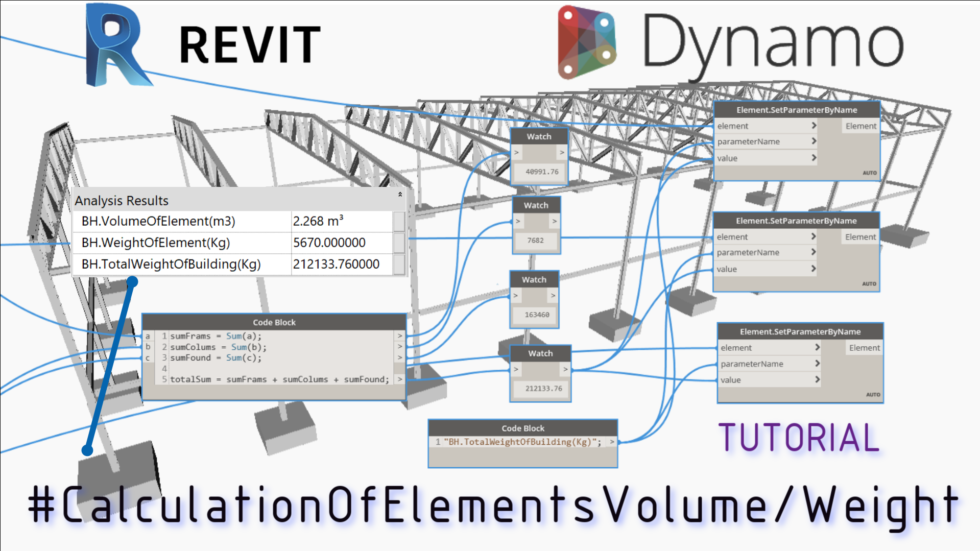The width and height of the screenshot is (980, 551).
Task: Toggle AUTO lacing on the top SetParameterByName node
Action: (869, 173)
